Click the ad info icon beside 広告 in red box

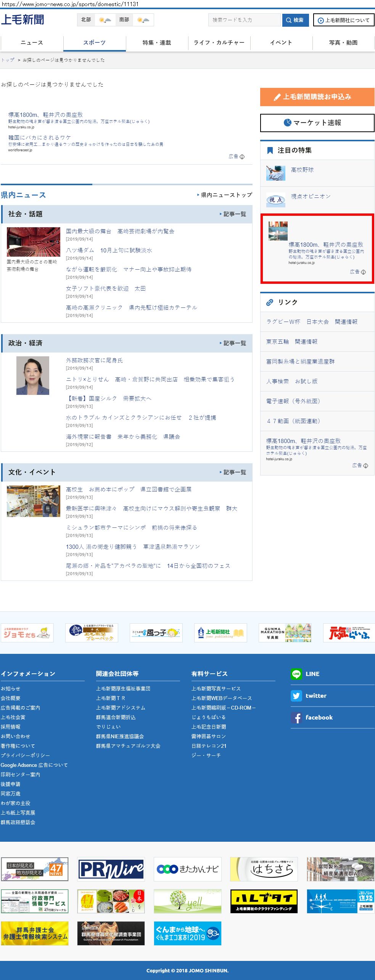click(363, 272)
